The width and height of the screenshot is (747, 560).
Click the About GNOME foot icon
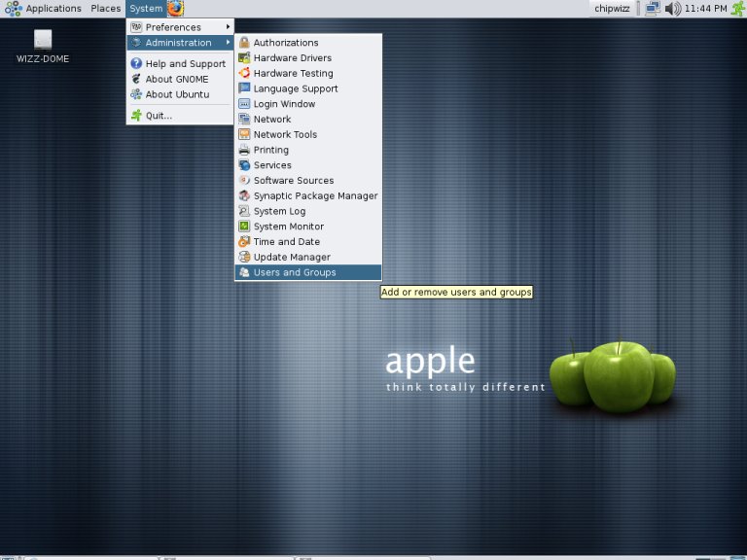tap(136, 79)
